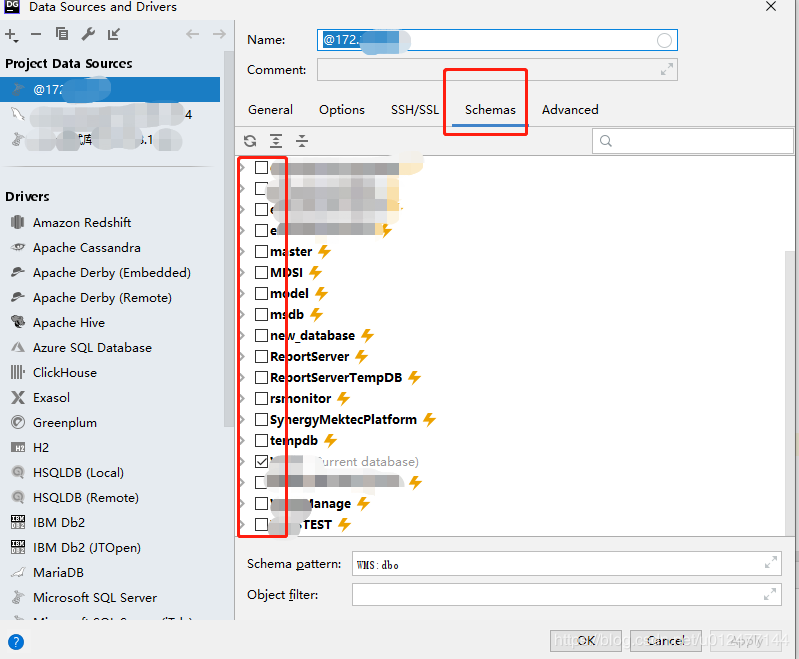Expand the tempdb node
This screenshot has width=799, height=659.
[243, 440]
